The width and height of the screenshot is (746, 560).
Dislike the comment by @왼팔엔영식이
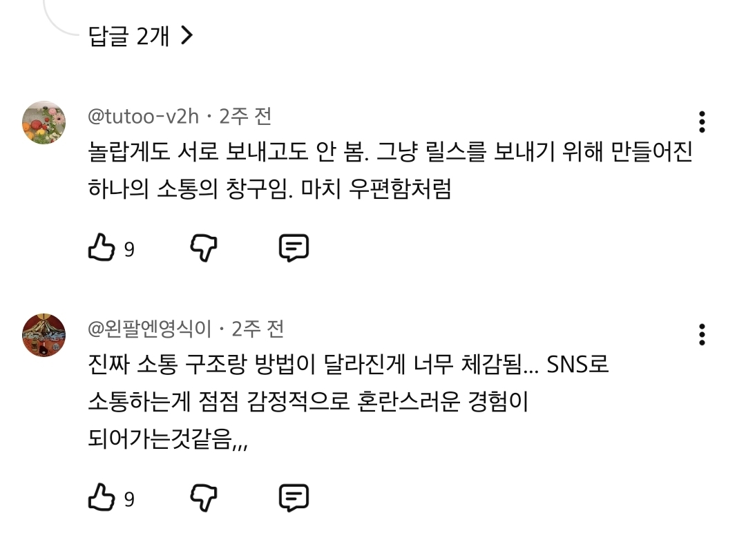click(204, 496)
